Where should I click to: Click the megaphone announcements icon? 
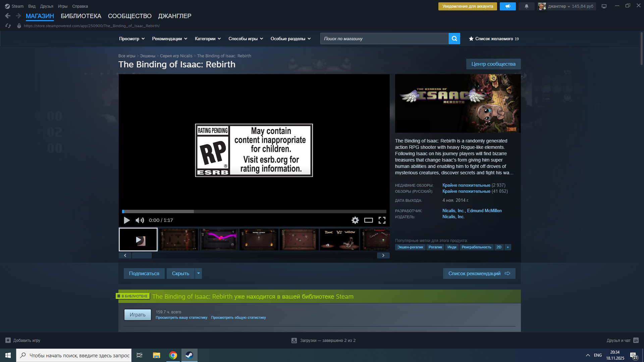507,6
